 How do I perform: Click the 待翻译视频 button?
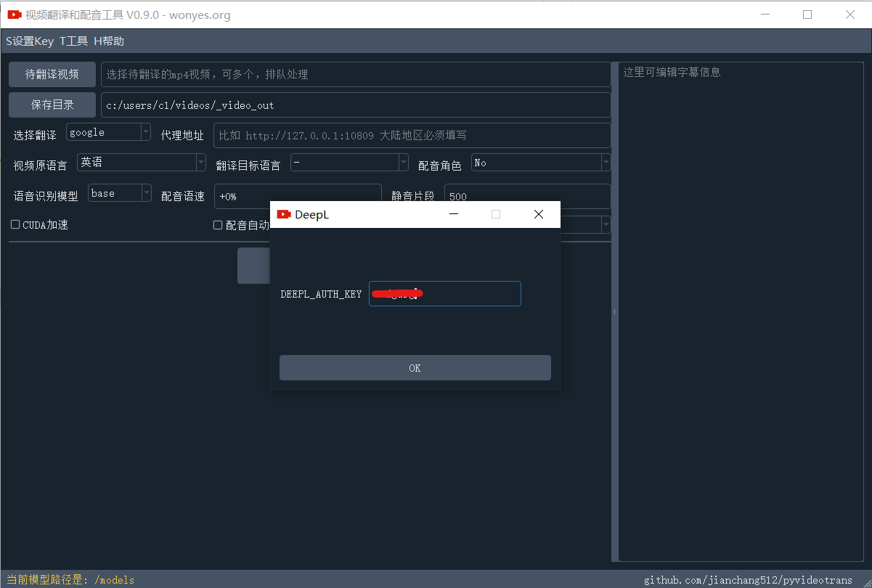[x=52, y=74]
